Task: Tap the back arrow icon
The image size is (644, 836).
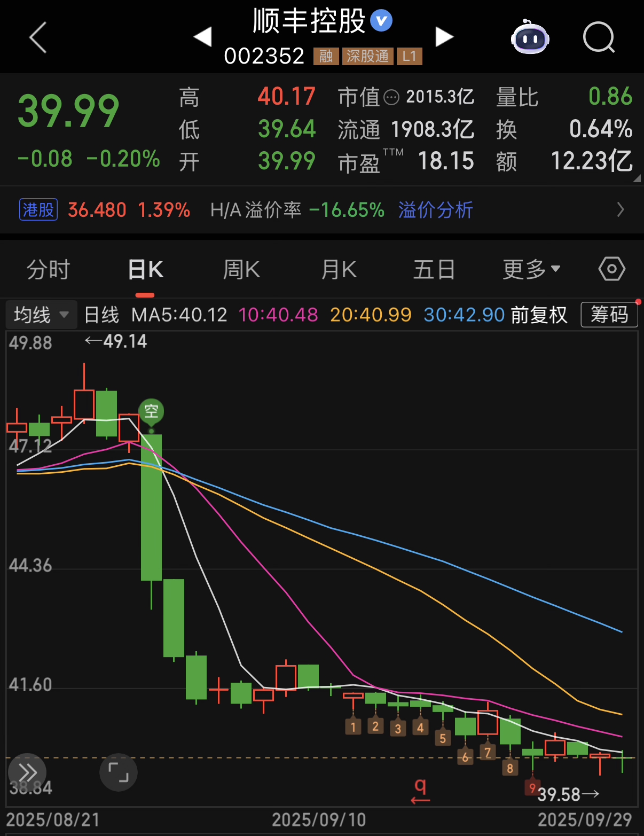Action: pos(38,38)
